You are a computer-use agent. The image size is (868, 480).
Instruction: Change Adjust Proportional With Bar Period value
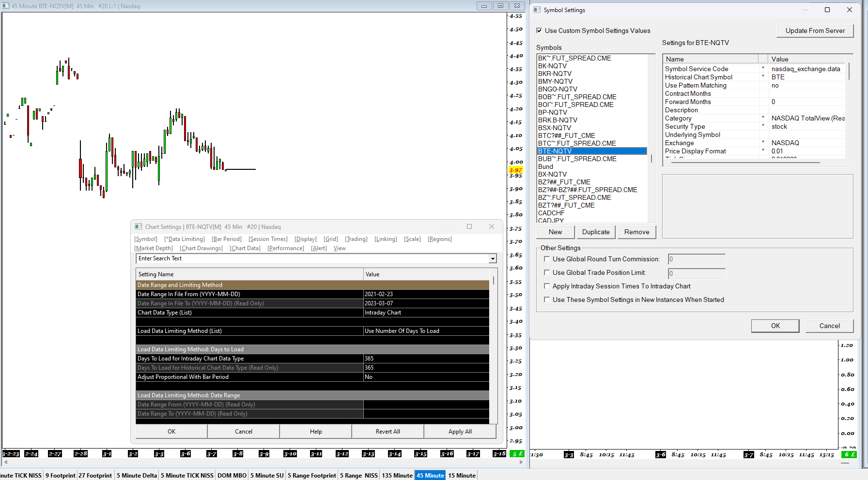pos(426,377)
